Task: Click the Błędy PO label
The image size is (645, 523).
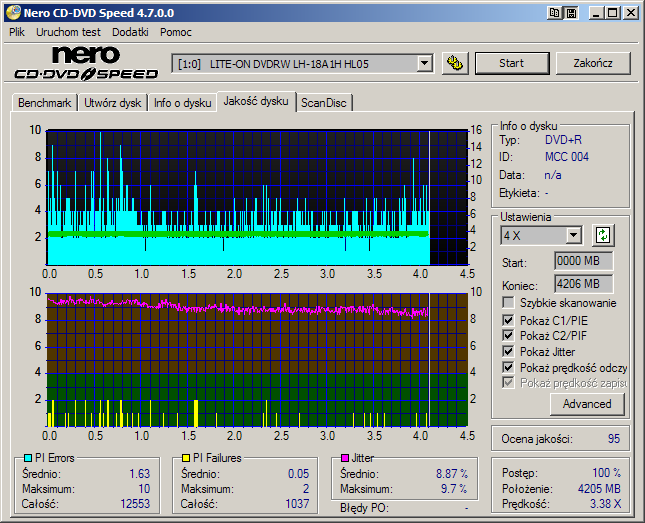Action: (364, 508)
